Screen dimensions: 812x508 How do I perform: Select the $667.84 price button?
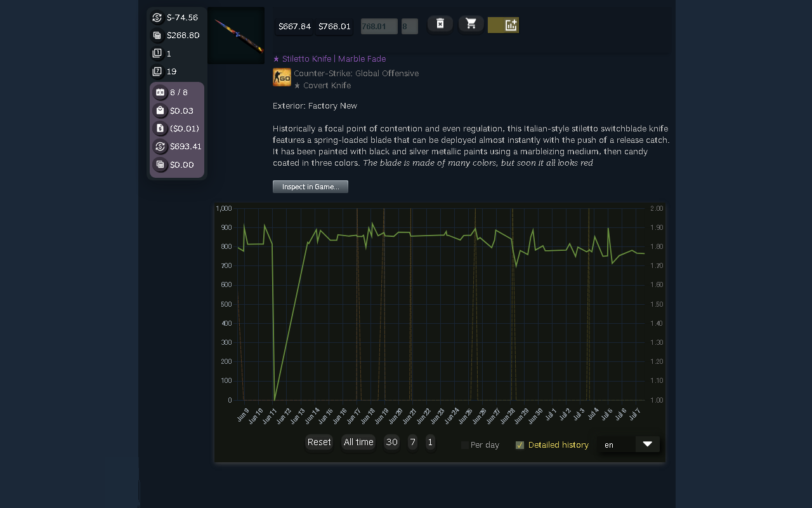(295, 27)
